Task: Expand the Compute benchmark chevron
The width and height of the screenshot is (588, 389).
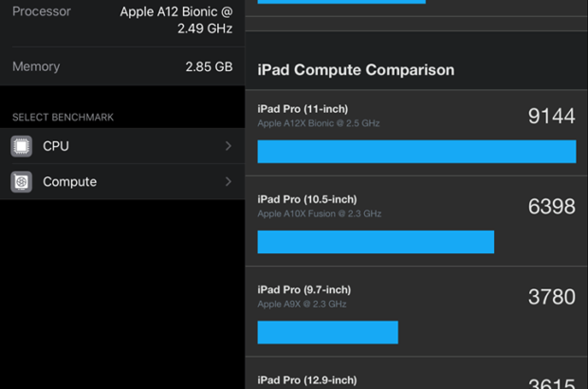Action: [x=229, y=181]
